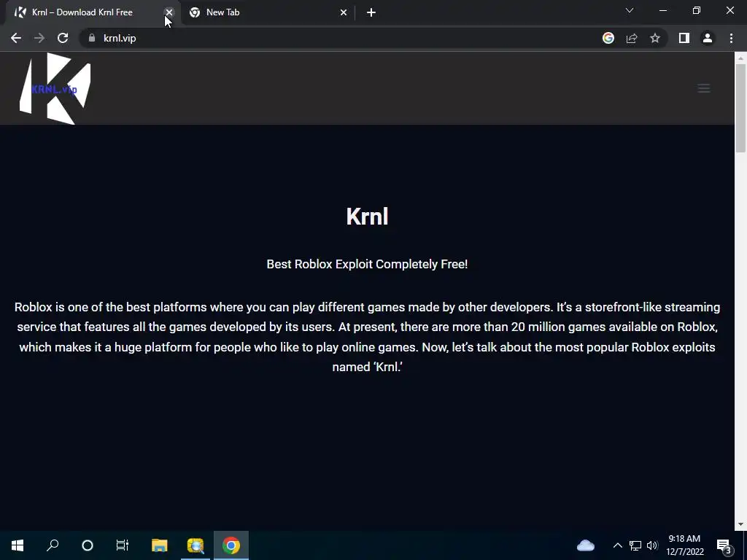
Task: Go back to the previous page
Action: click(x=16, y=38)
